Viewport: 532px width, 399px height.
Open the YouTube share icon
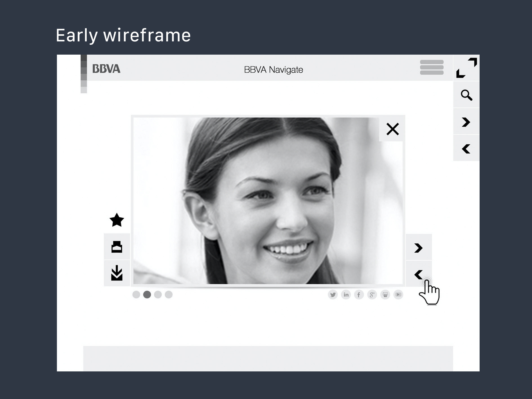tap(398, 295)
